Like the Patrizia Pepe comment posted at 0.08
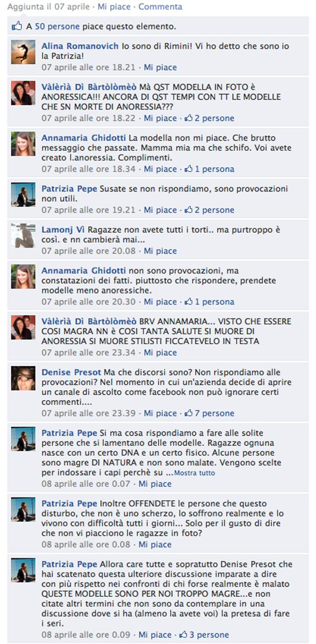 155,545
